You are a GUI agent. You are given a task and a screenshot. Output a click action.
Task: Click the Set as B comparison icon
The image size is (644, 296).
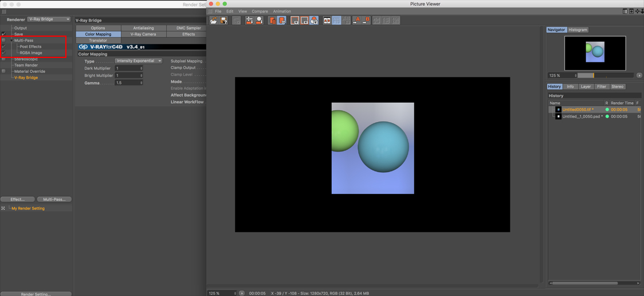click(x=366, y=21)
